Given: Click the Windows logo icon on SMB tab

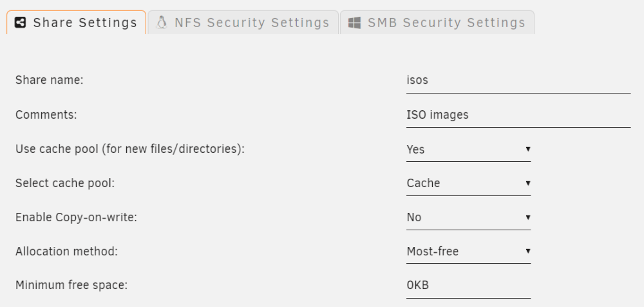Looking at the screenshot, I should point(354,23).
